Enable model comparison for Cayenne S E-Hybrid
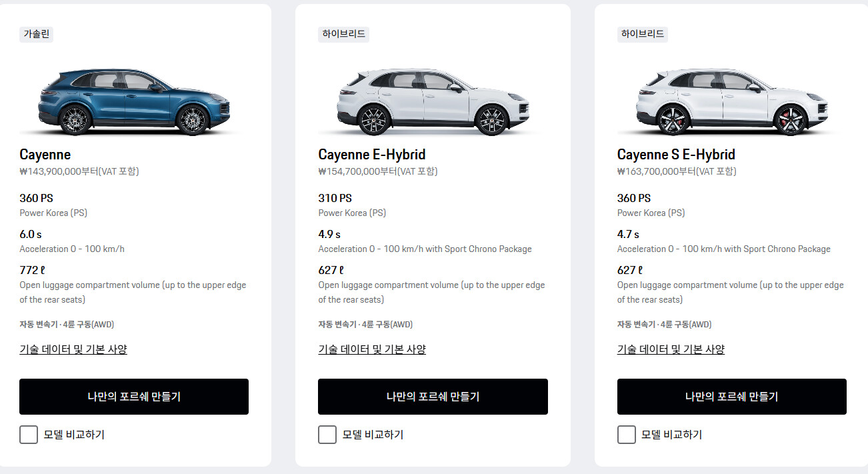The width and height of the screenshot is (868, 474). (x=627, y=435)
